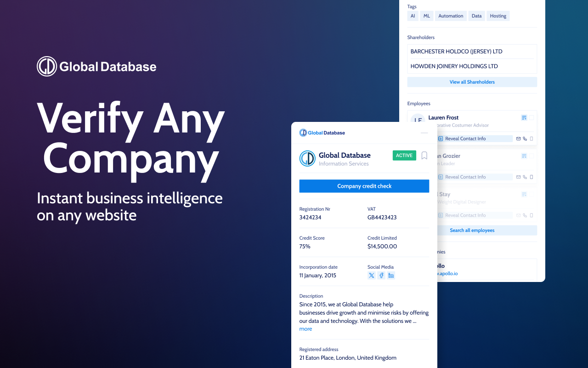Click Digital Designer employee email icon
588x368 pixels.
(x=519, y=215)
